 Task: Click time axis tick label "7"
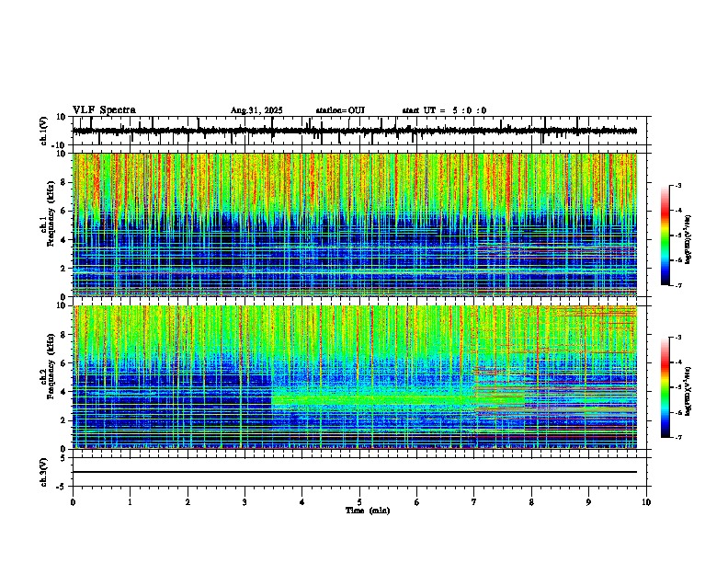pyautogui.click(x=474, y=502)
